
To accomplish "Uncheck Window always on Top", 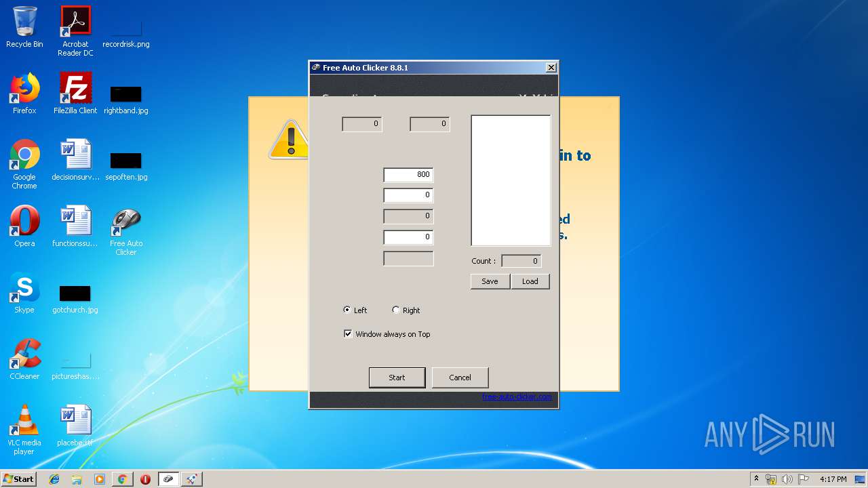I will click(348, 333).
